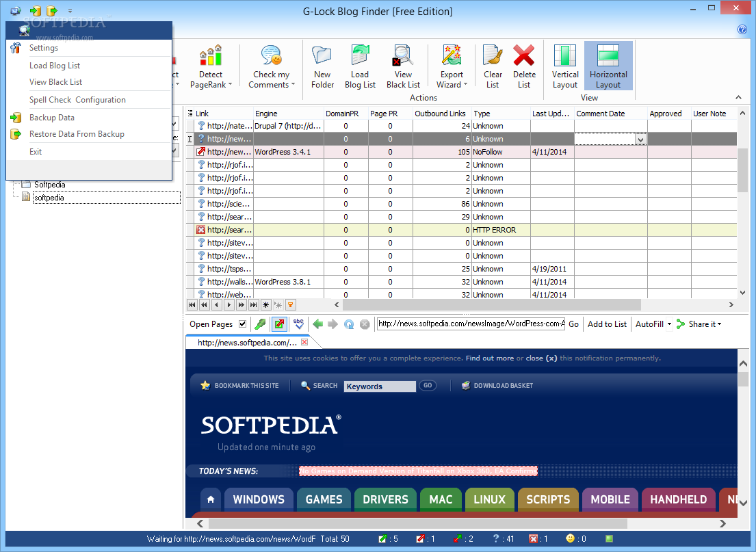Select the WordPress 3.8.1 row
The height and width of the screenshot is (552, 756).
(462, 282)
